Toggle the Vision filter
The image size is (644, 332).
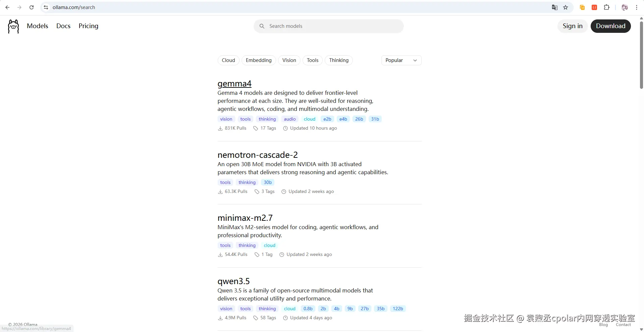click(x=289, y=60)
